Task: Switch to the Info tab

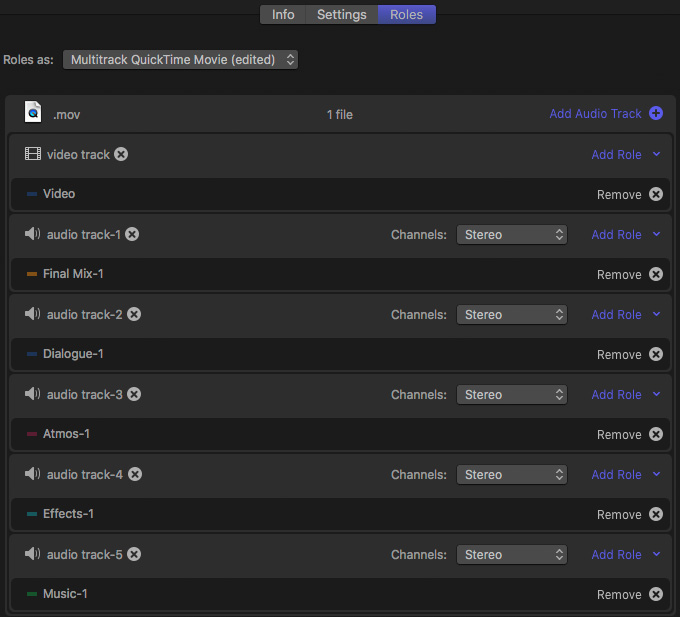Action: tap(283, 14)
